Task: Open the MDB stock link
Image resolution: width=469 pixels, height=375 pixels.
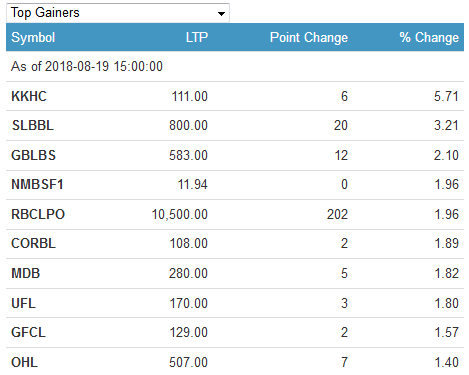Action: 26,273
